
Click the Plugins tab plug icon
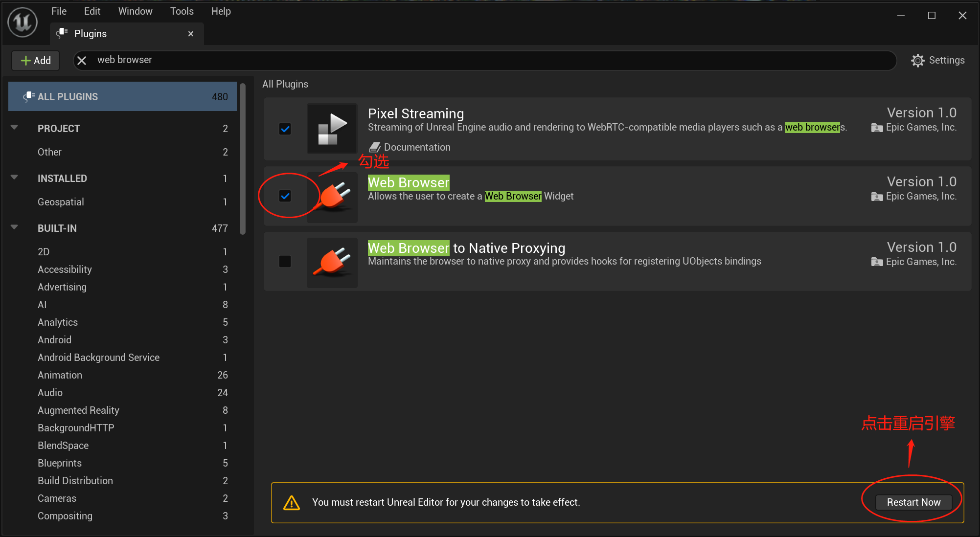62,33
